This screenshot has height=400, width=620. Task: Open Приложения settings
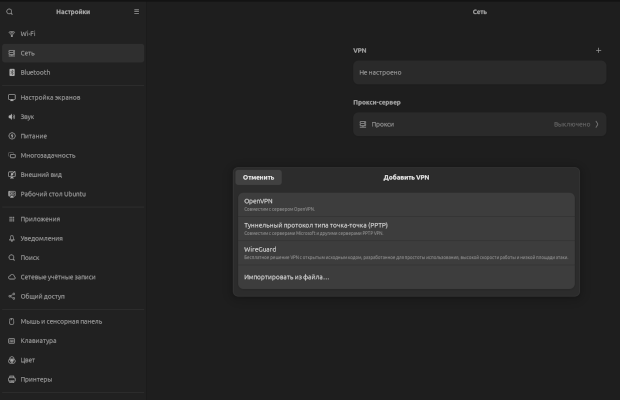(73, 219)
